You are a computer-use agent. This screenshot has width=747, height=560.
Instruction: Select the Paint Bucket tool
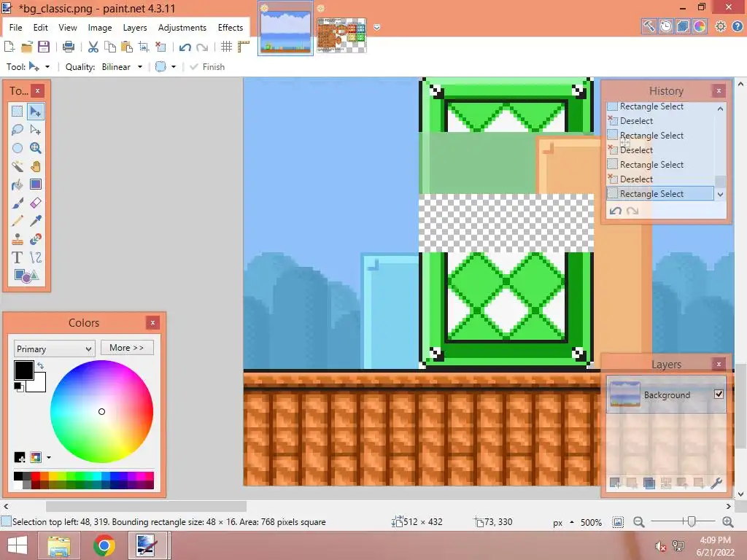[18, 184]
